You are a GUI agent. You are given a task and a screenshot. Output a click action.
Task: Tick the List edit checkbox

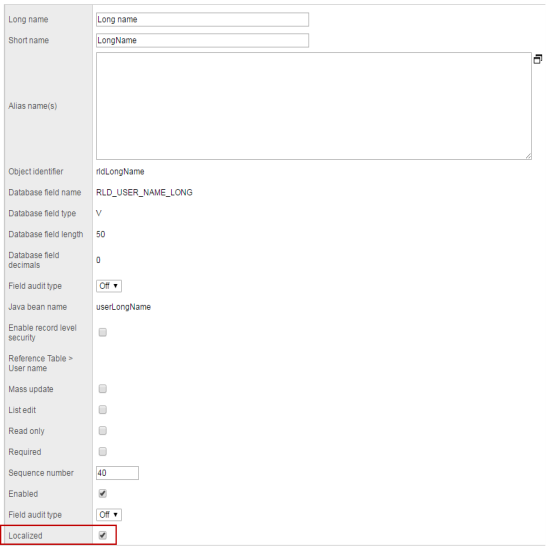point(103,410)
